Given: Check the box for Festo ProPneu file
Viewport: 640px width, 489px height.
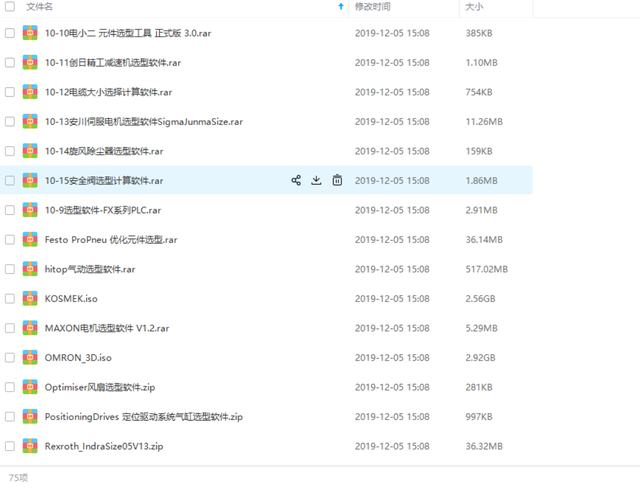Looking at the screenshot, I should tap(10, 240).
